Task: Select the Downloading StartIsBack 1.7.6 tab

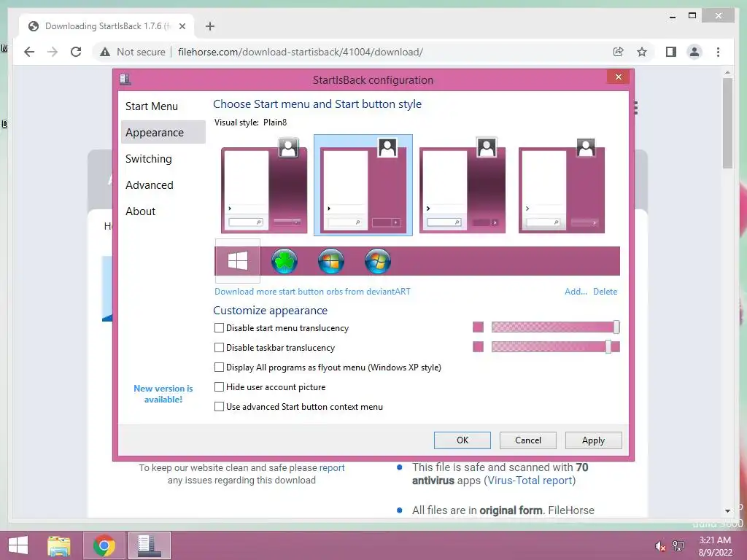Action: click(x=107, y=26)
